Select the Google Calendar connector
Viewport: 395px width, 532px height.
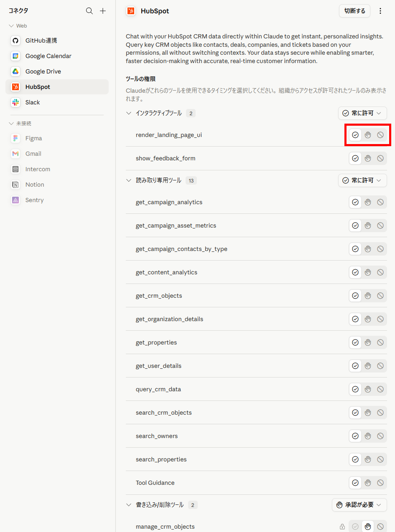coord(57,56)
